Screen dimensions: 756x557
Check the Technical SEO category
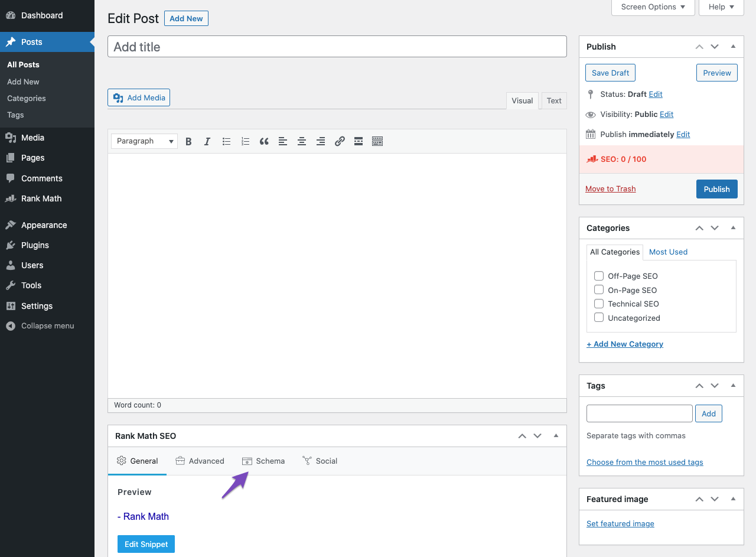[599, 304]
